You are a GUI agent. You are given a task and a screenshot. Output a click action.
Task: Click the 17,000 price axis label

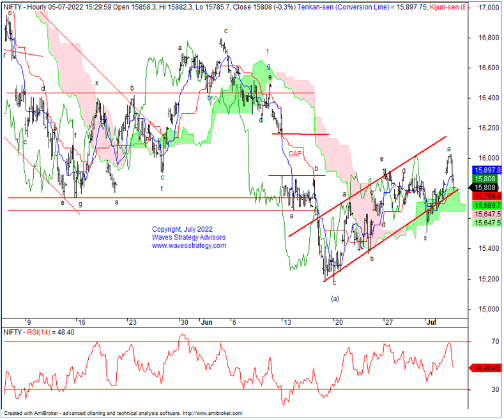[x=489, y=8]
